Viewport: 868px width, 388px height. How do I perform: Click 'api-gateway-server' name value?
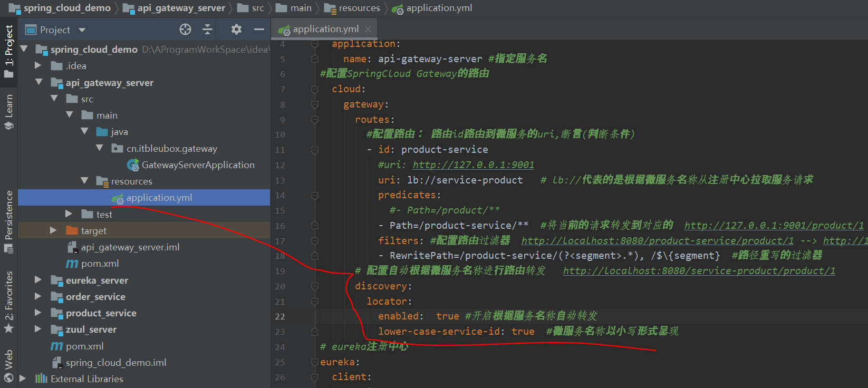(430, 59)
